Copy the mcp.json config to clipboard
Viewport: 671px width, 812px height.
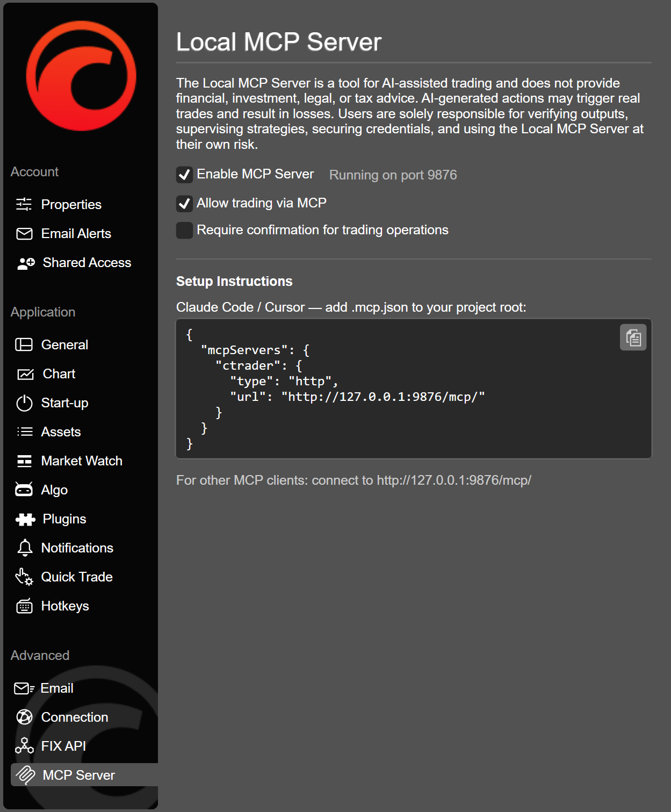click(633, 337)
